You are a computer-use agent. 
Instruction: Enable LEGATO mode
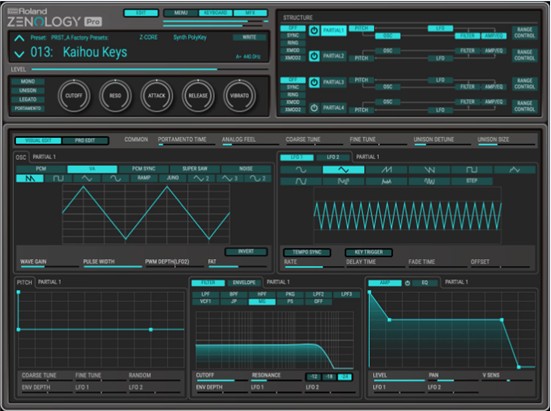pos(28,99)
